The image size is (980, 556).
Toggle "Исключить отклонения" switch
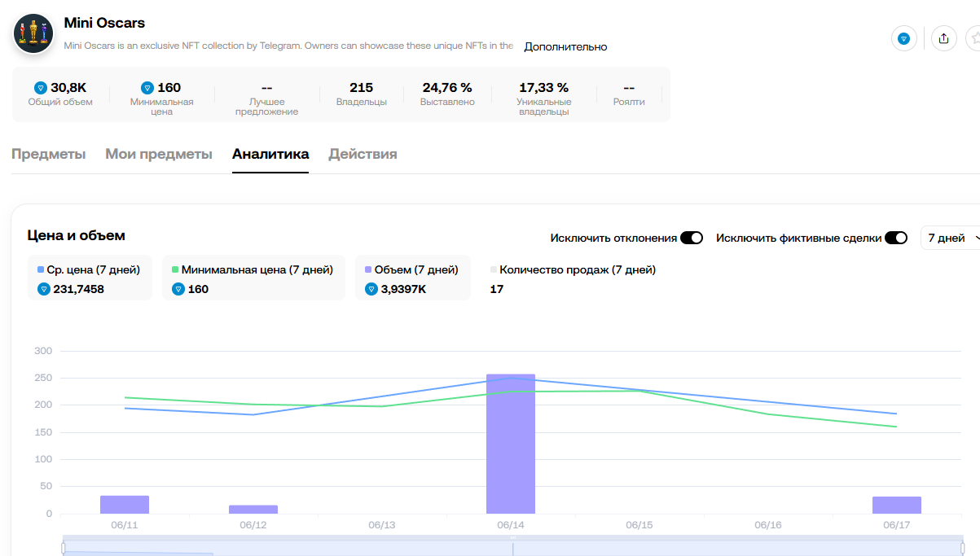(692, 238)
